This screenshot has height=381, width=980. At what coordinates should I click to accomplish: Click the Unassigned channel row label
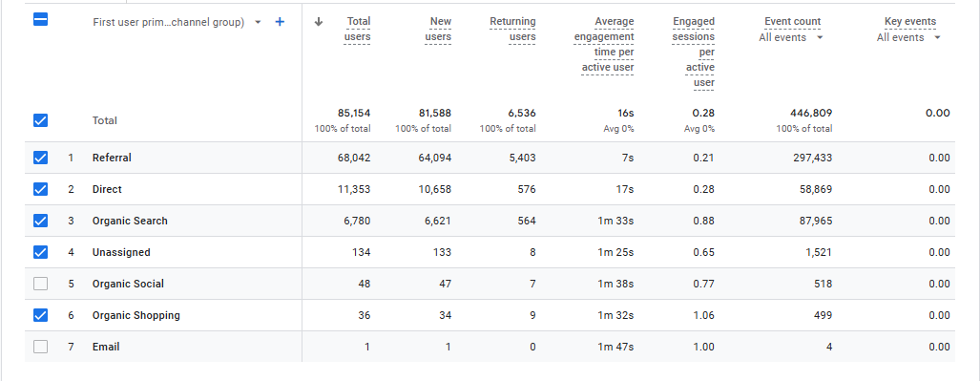pyautogui.click(x=121, y=252)
